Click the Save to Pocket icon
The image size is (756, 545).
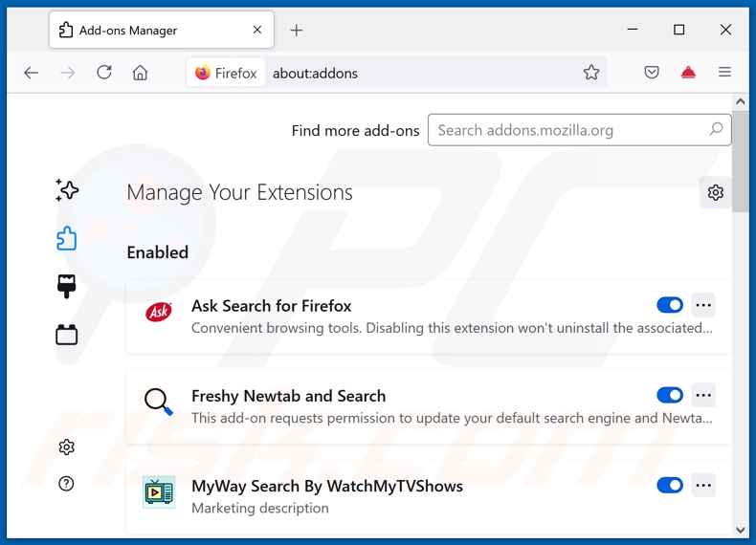(652, 73)
